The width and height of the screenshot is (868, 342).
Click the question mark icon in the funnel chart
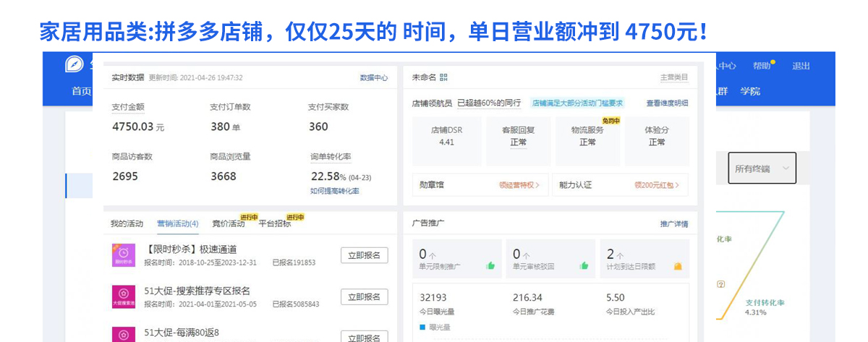point(720,284)
